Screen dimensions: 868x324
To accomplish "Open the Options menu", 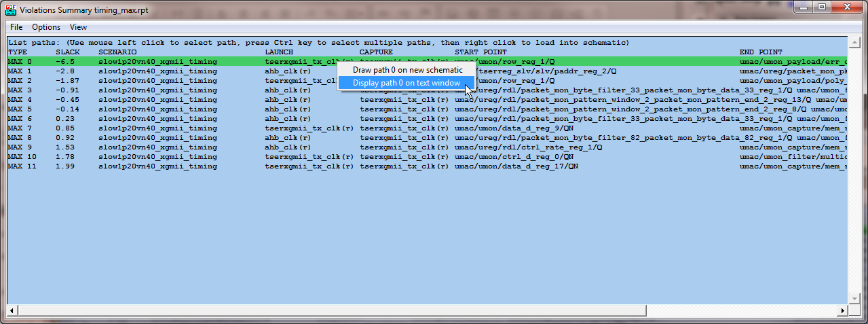I will click(46, 27).
